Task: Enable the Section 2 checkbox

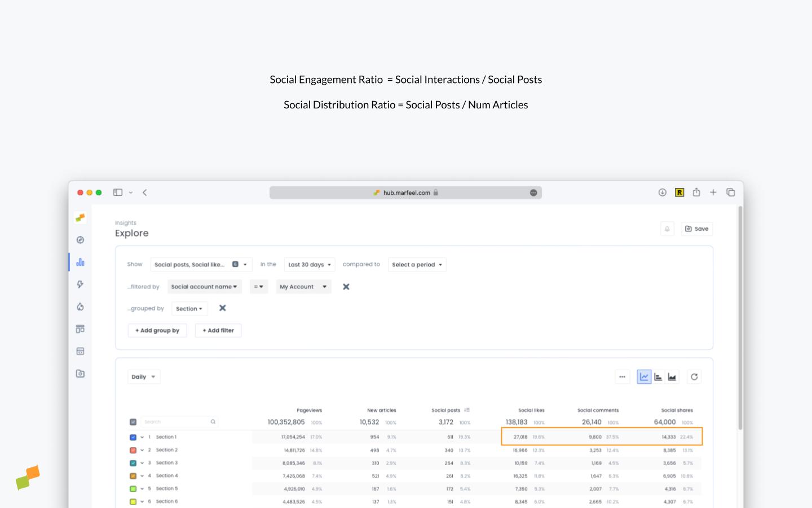Action: point(133,450)
